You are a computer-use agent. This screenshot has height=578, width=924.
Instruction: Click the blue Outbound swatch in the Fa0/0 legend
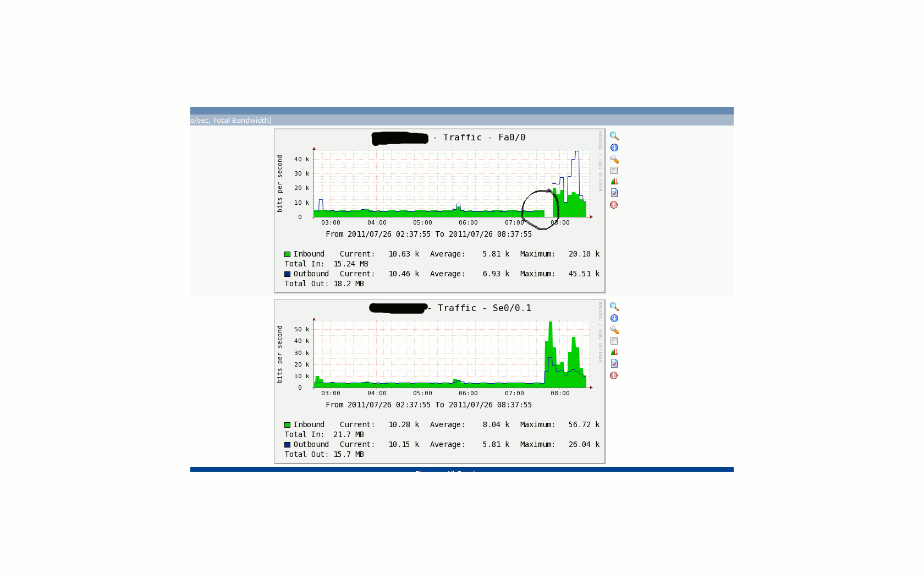[x=287, y=274]
